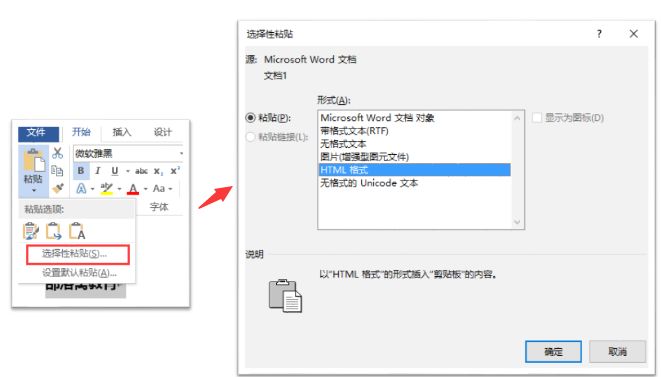This screenshot has width=661, height=377.
Task: Open the Change Case Aa button
Action: [159, 188]
